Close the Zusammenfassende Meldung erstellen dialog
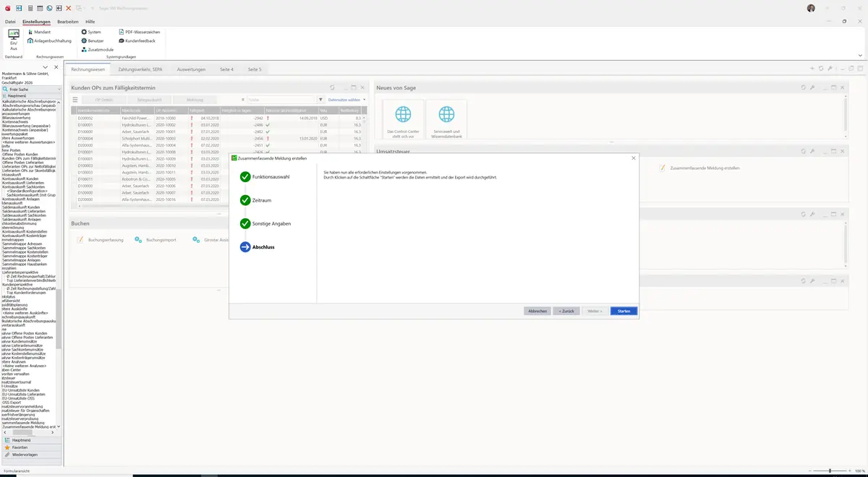Image resolution: width=868 pixels, height=477 pixels. (634, 158)
